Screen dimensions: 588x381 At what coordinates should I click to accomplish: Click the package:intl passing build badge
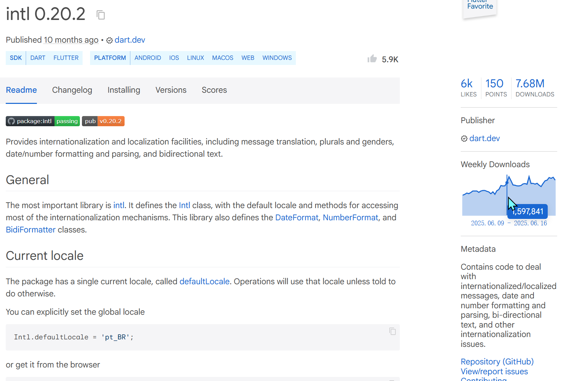(43, 121)
